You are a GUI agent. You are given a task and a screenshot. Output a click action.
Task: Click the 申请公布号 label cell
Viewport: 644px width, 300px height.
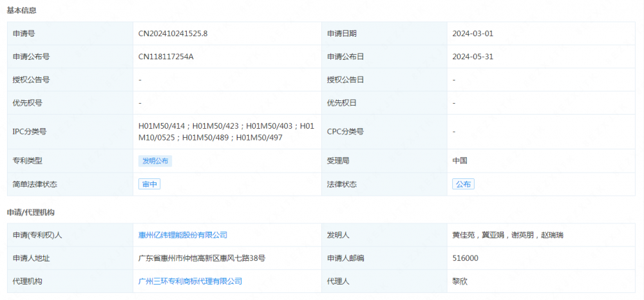(x=70, y=57)
